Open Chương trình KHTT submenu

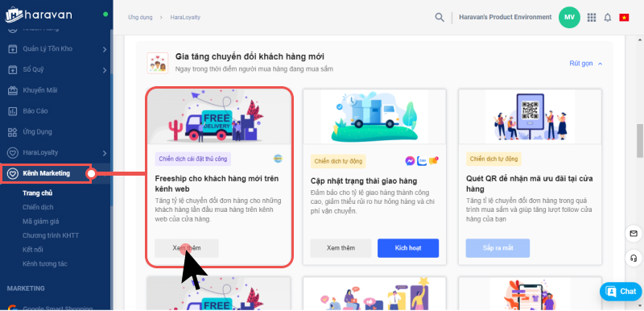[51, 235]
